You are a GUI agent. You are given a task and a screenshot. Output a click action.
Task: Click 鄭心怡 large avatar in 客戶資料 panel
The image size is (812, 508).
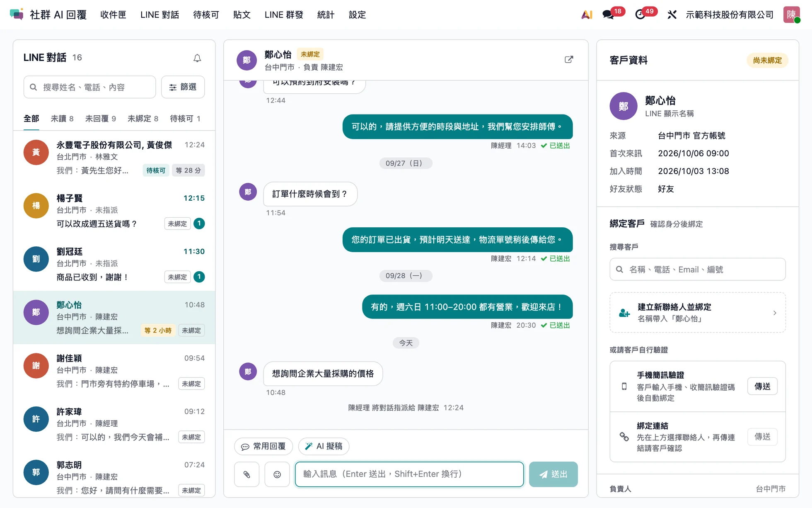pos(623,106)
